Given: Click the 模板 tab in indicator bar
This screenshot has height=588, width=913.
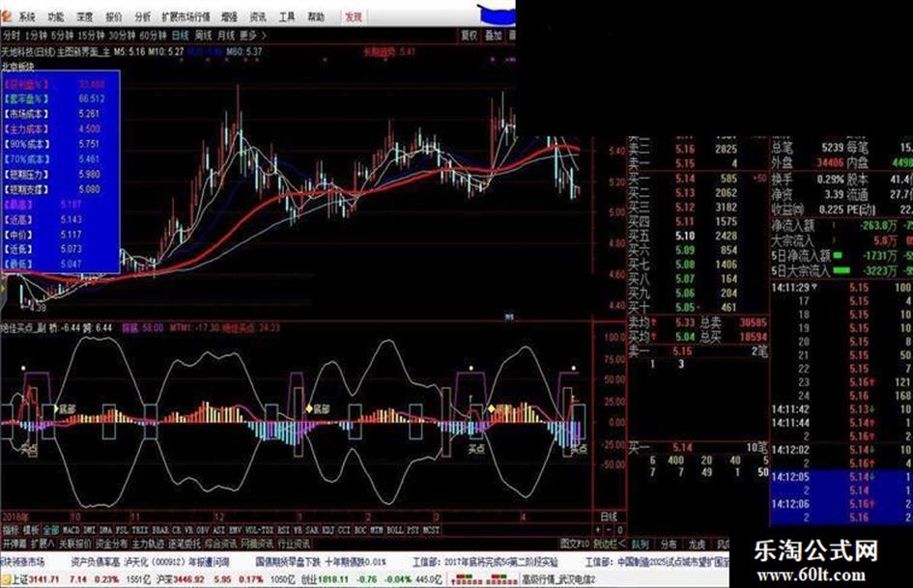Looking at the screenshot, I should (31, 530).
